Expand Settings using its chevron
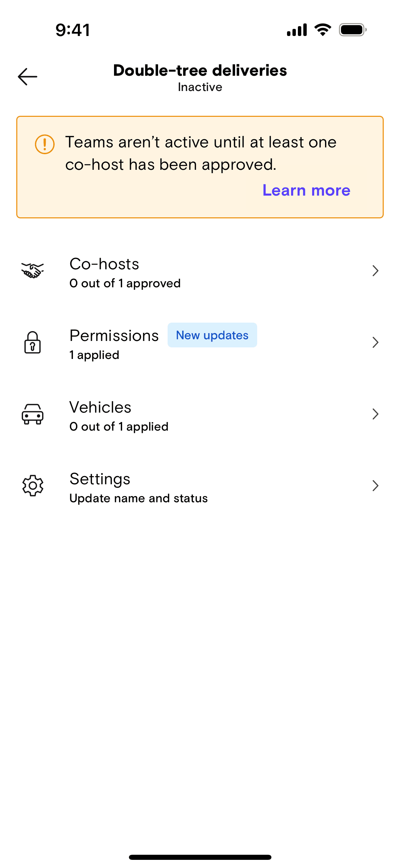 (375, 486)
